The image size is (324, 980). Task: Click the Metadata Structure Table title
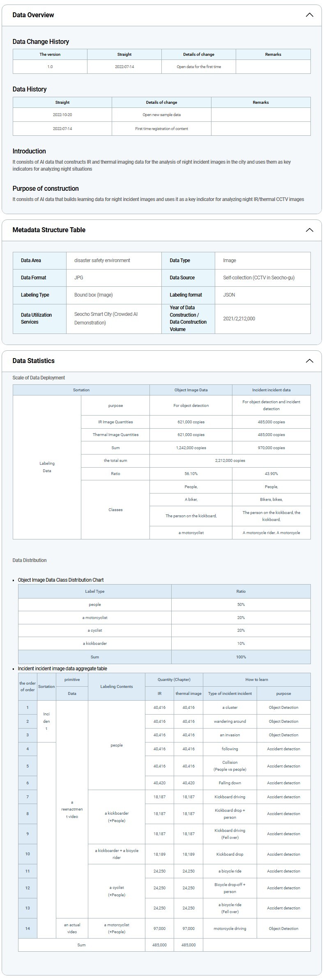pos(49,230)
